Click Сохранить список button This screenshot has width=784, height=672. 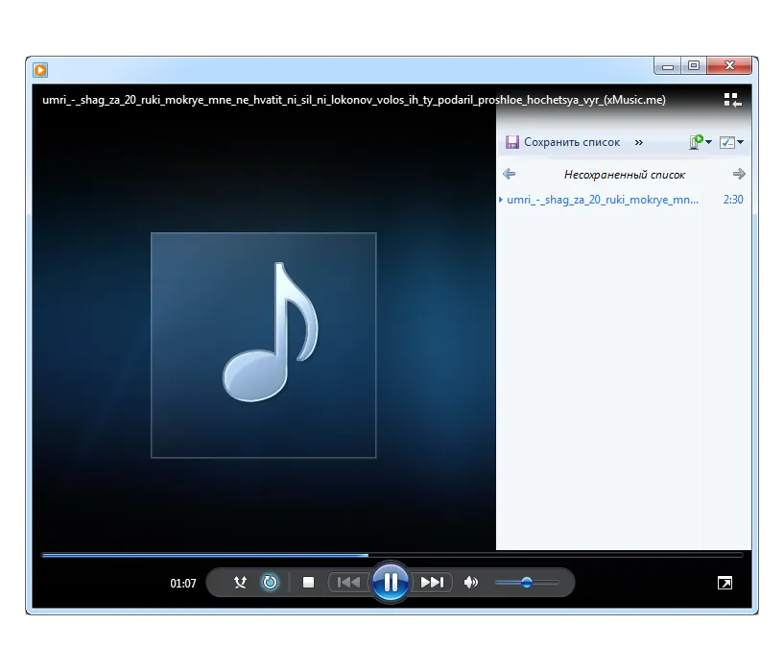(x=562, y=142)
